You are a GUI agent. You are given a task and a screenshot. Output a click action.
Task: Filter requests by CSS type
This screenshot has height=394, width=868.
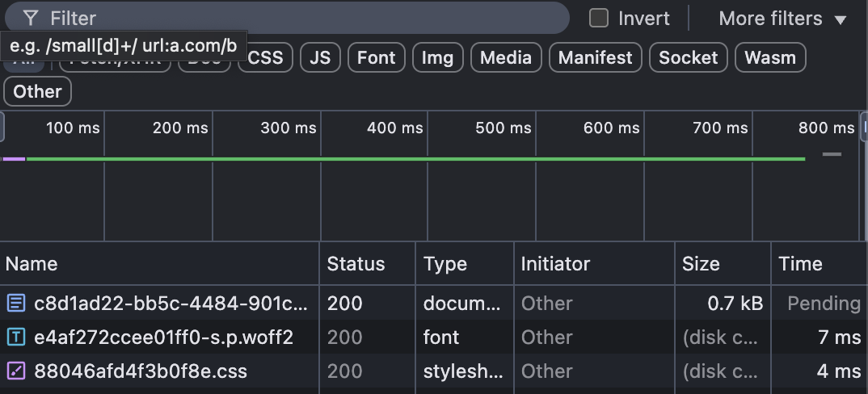click(x=266, y=57)
